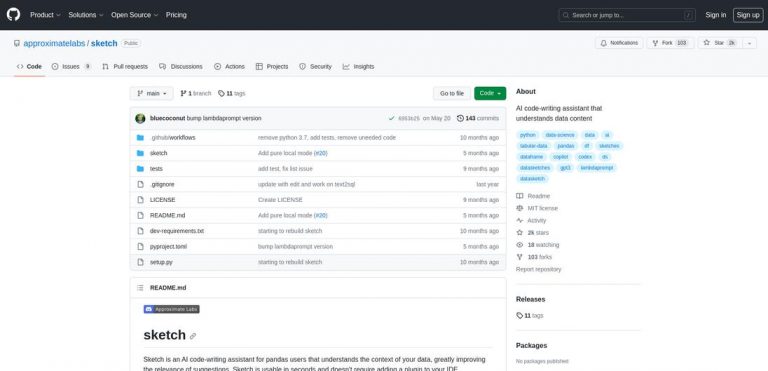Click the Go to file button
The width and height of the screenshot is (768, 371).
pos(452,93)
